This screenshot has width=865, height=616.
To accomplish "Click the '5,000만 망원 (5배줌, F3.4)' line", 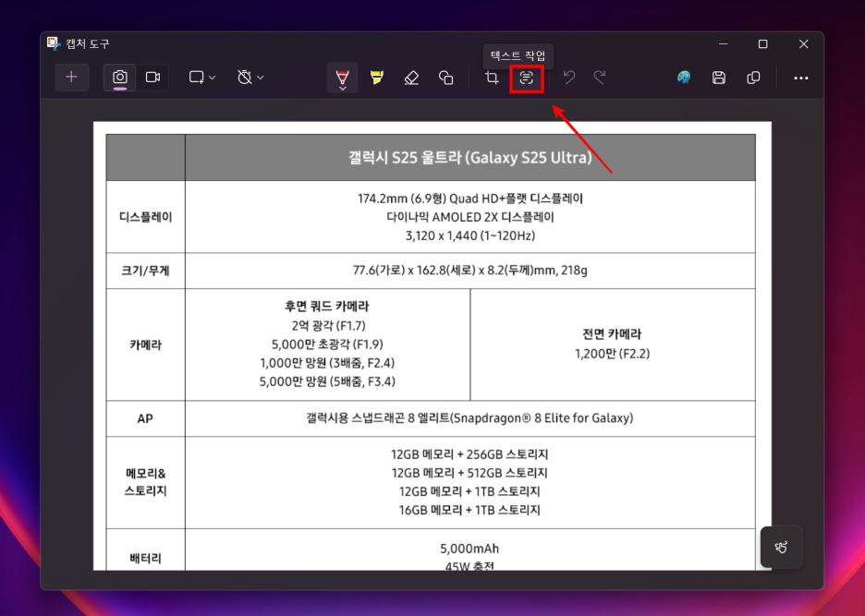I will (327, 381).
